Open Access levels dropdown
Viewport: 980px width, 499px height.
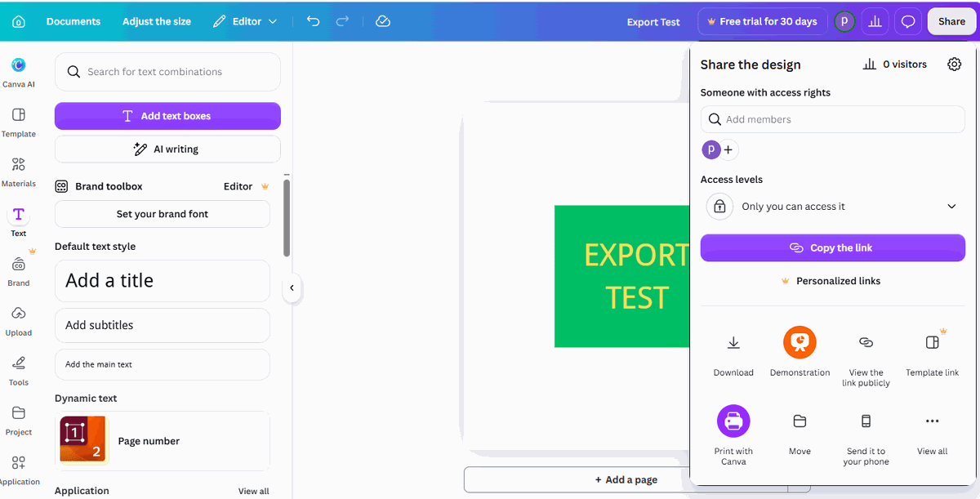(x=833, y=207)
